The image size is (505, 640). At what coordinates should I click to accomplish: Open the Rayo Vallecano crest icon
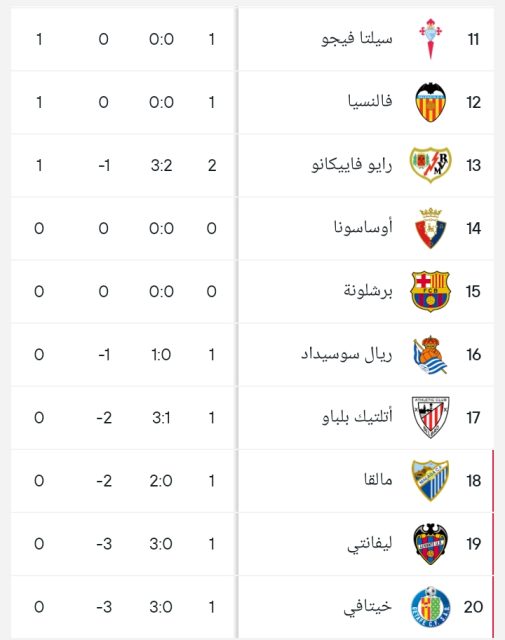pyautogui.click(x=430, y=165)
